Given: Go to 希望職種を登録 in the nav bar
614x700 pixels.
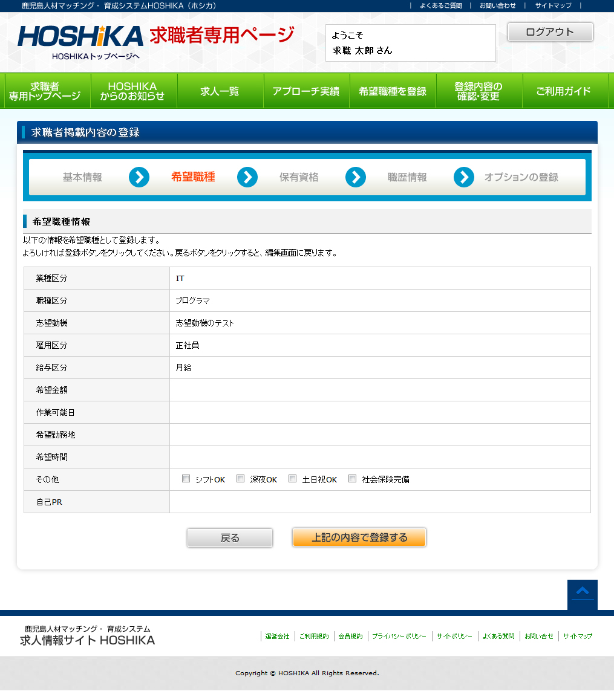Looking at the screenshot, I should [393, 91].
